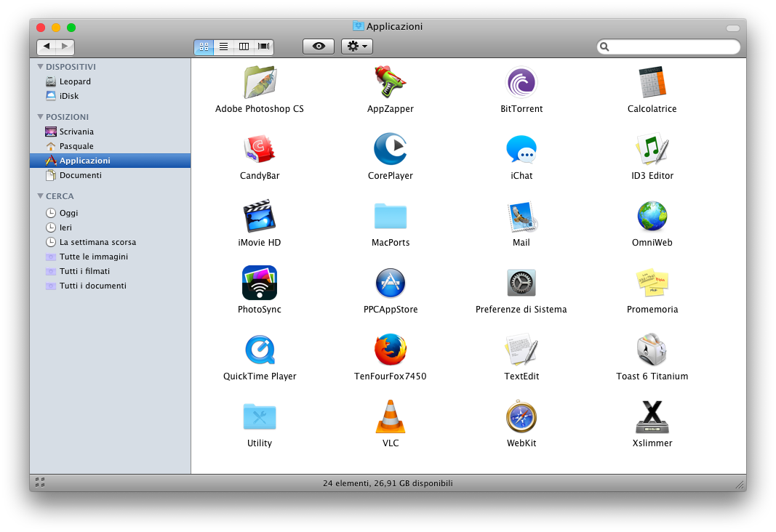The width and height of the screenshot is (776, 532).
Task: Open Documenti in the sidebar
Action: (110, 175)
